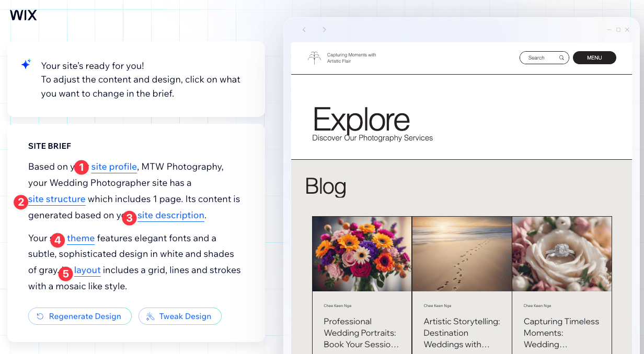644x354 pixels.
Task: Open the site description link
Action: [x=170, y=215]
